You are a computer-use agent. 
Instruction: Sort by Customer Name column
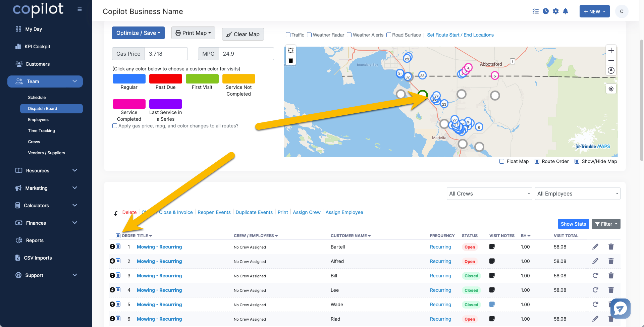(351, 236)
